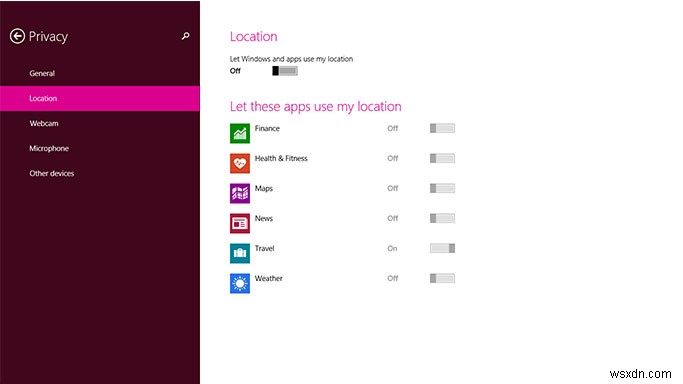
Task: Turn on location for Maps
Action: pos(442,188)
